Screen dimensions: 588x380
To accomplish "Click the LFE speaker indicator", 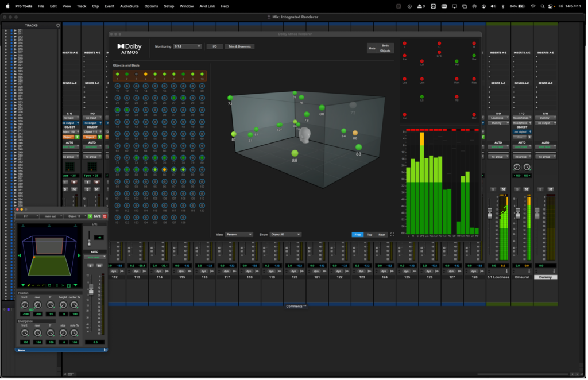I will 439,52.
